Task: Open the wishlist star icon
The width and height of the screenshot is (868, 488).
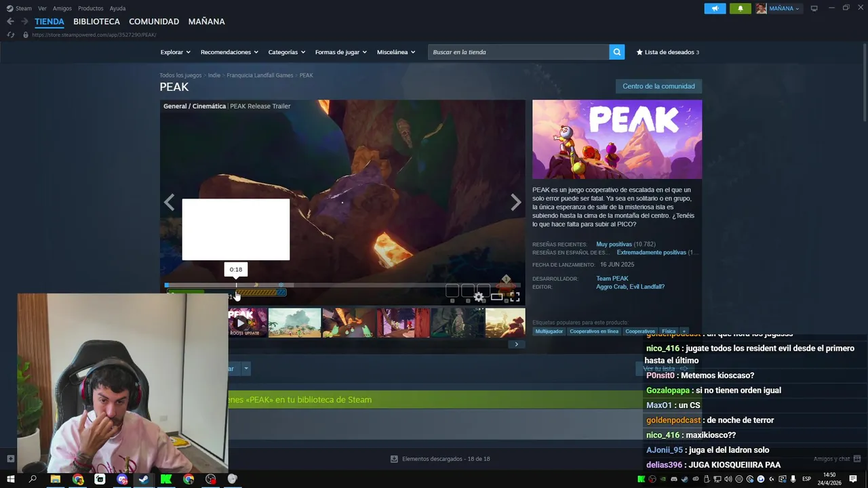Action: (x=639, y=52)
